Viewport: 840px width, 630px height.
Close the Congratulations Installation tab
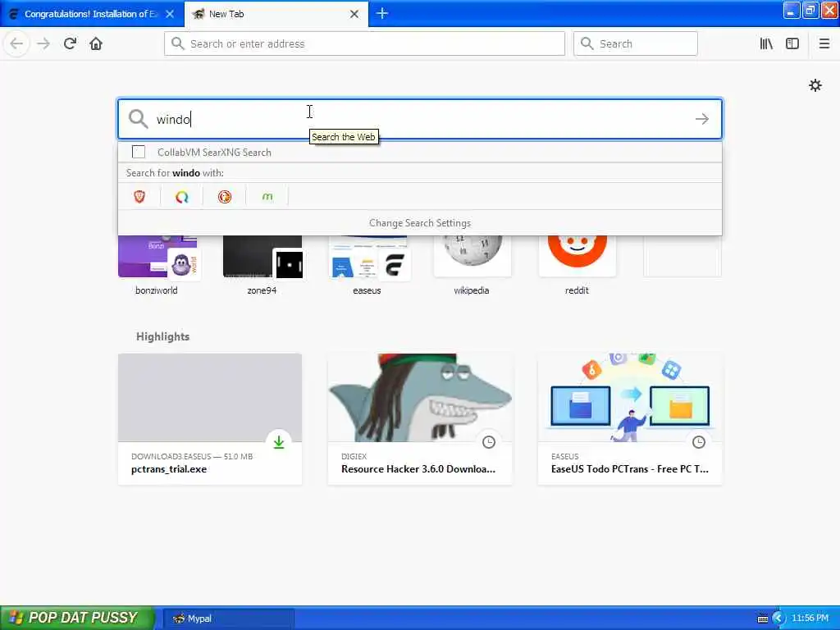click(x=170, y=14)
